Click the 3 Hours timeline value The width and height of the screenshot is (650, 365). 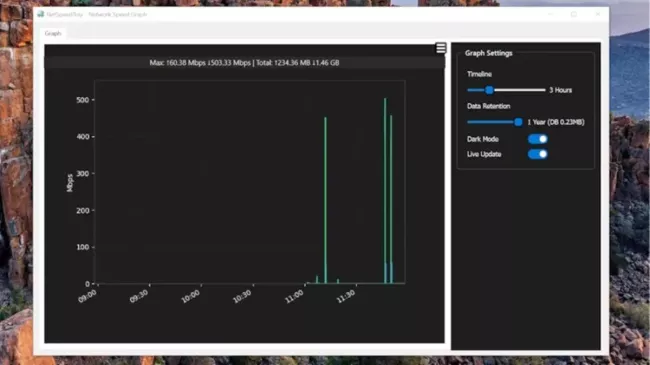560,90
